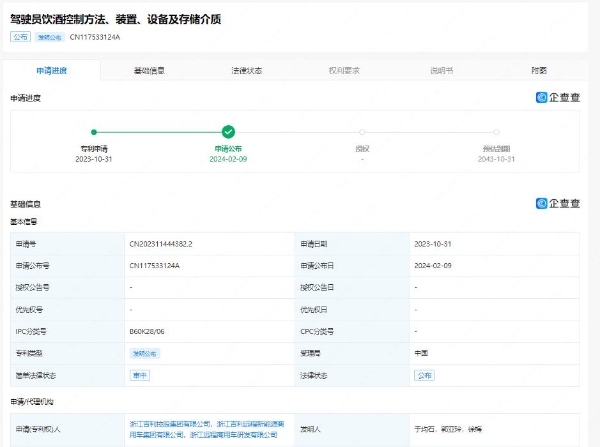Click the IPC code B60K28/06
Viewport: 600px width, 447px height.
pos(147,331)
